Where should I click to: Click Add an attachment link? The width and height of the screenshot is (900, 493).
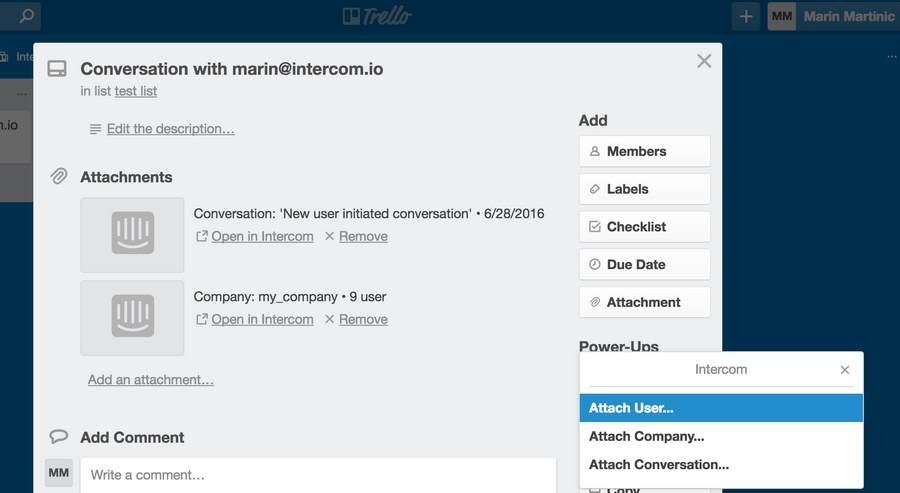click(x=151, y=379)
